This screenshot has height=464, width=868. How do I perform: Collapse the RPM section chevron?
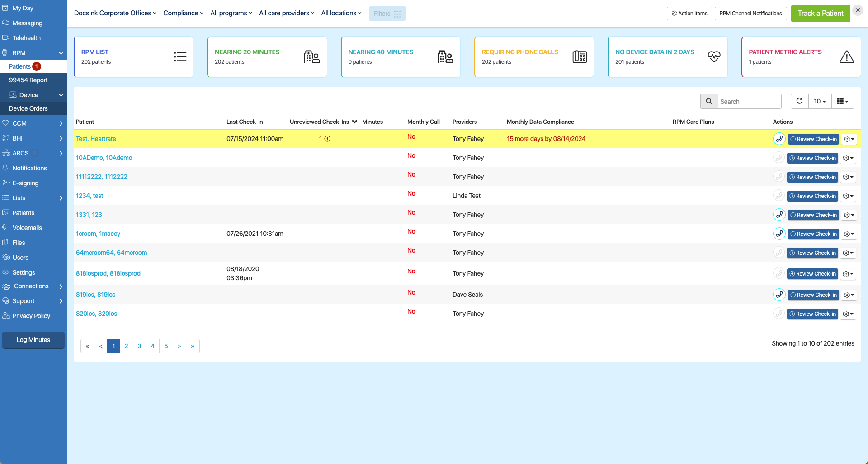pos(61,53)
